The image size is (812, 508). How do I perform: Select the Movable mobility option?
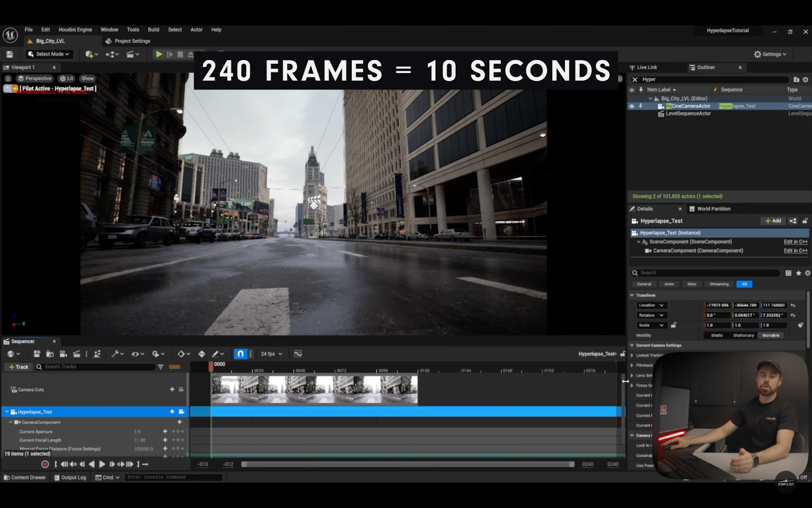pos(770,335)
